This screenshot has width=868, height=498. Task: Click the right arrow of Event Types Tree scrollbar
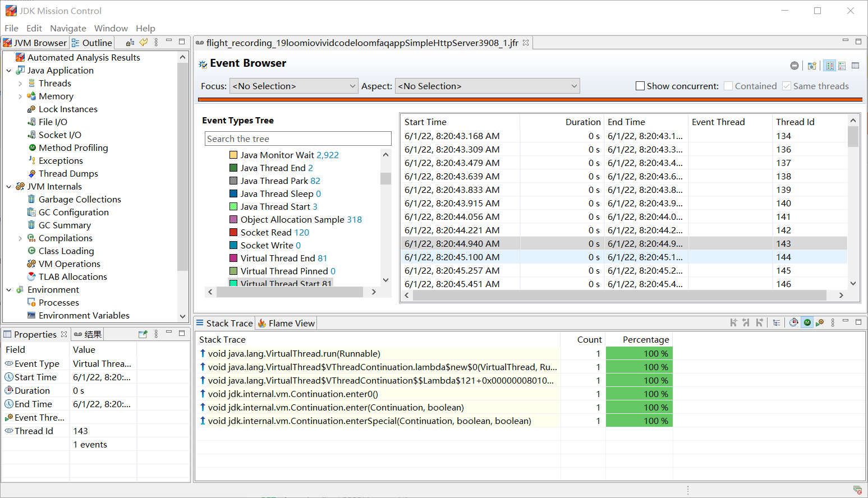374,292
